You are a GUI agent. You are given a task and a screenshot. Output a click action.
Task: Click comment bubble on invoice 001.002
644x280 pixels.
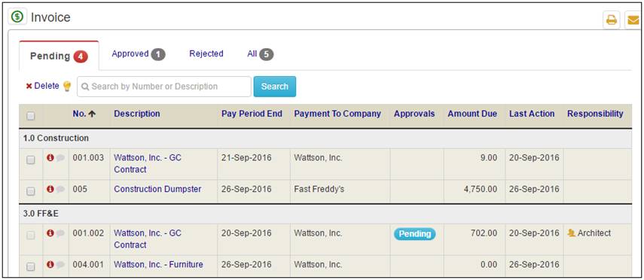tap(60, 233)
